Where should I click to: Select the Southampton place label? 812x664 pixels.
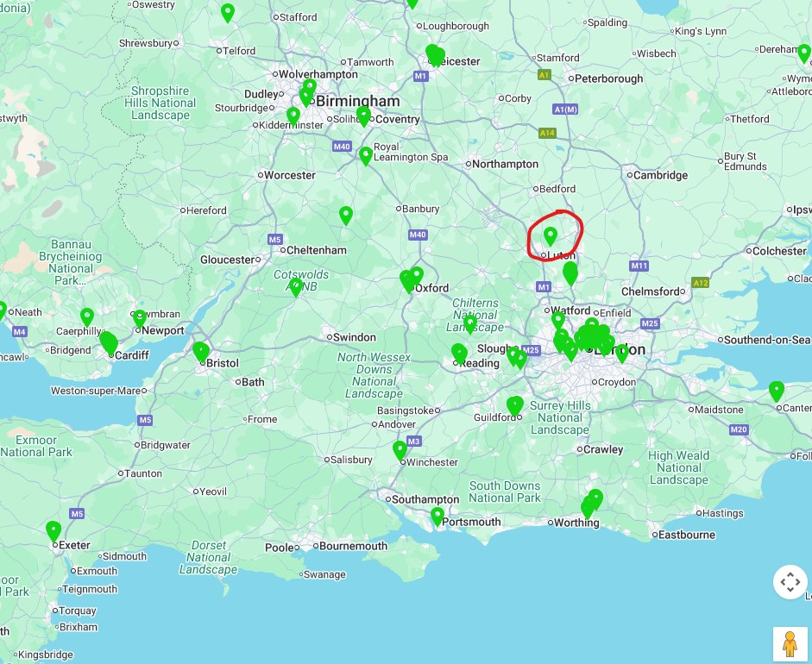pos(425,499)
